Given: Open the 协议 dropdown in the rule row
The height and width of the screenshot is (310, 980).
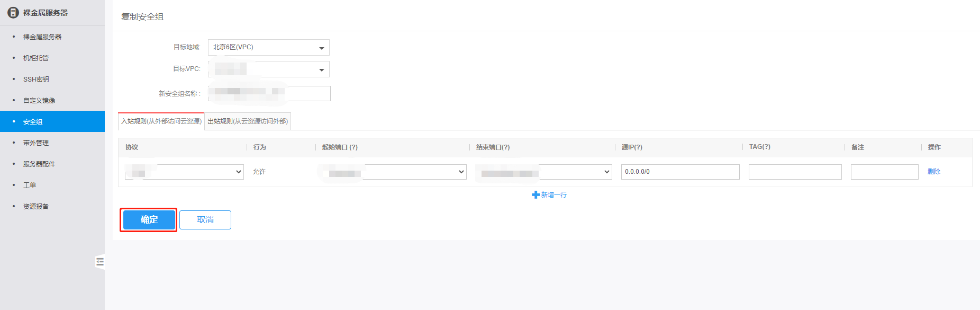Looking at the screenshot, I should (x=184, y=172).
